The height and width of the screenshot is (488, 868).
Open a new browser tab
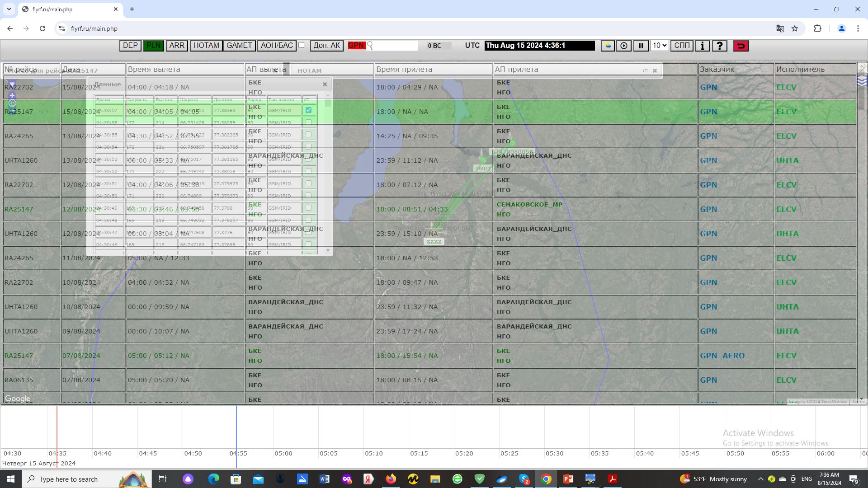click(x=132, y=9)
